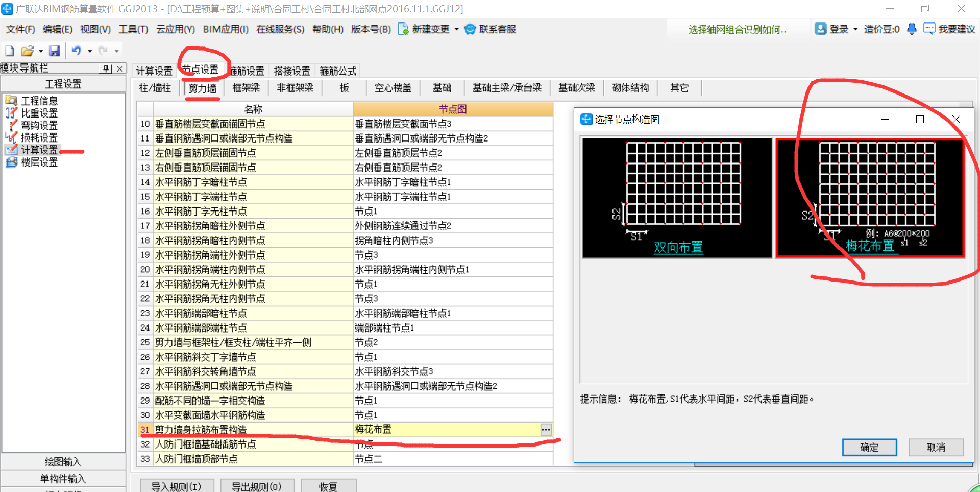Switch to the 节点设置 tab
Screen dimensions: 980x492
click(x=200, y=69)
